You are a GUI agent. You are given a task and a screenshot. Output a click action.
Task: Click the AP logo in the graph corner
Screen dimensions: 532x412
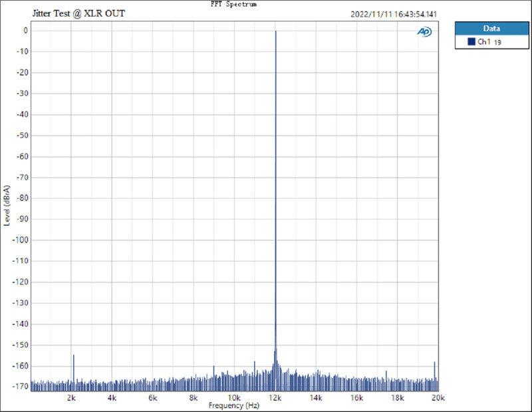[x=424, y=31]
